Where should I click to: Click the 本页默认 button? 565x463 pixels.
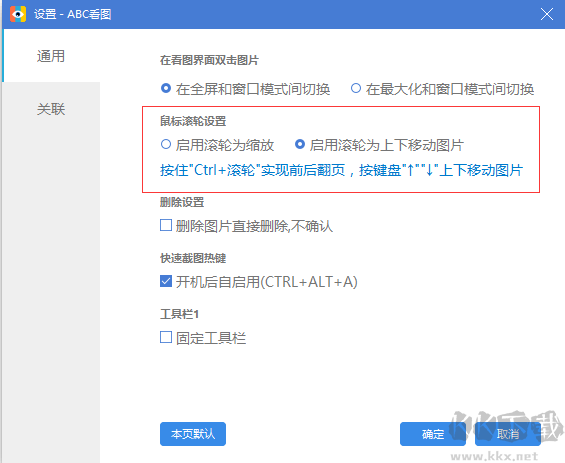pyautogui.click(x=193, y=434)
